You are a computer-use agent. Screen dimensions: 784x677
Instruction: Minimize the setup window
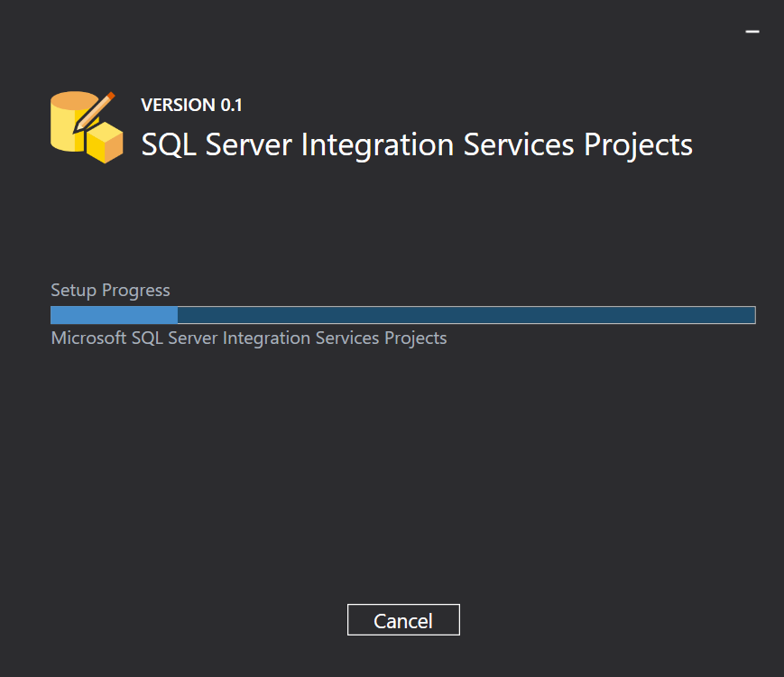(752, 32)
